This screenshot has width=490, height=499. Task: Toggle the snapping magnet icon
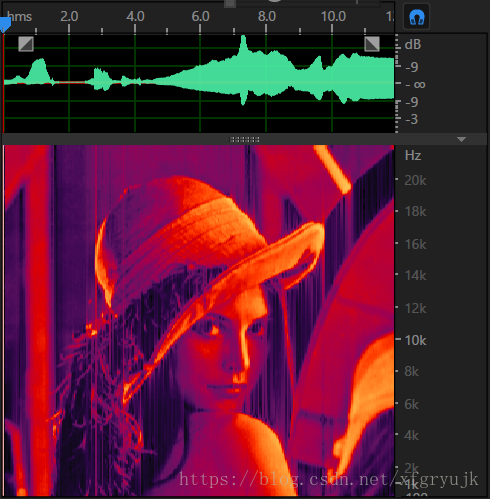click(x=416, y=17)
